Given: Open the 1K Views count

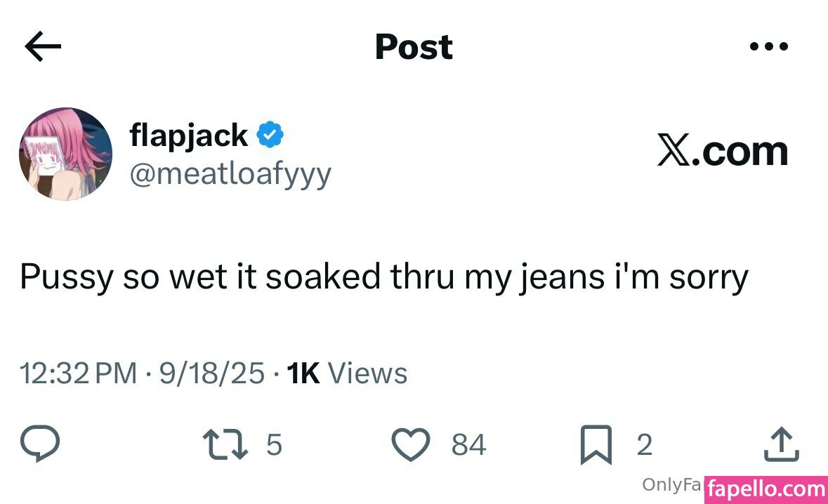Looking at the screenshot, I should 347,373.
